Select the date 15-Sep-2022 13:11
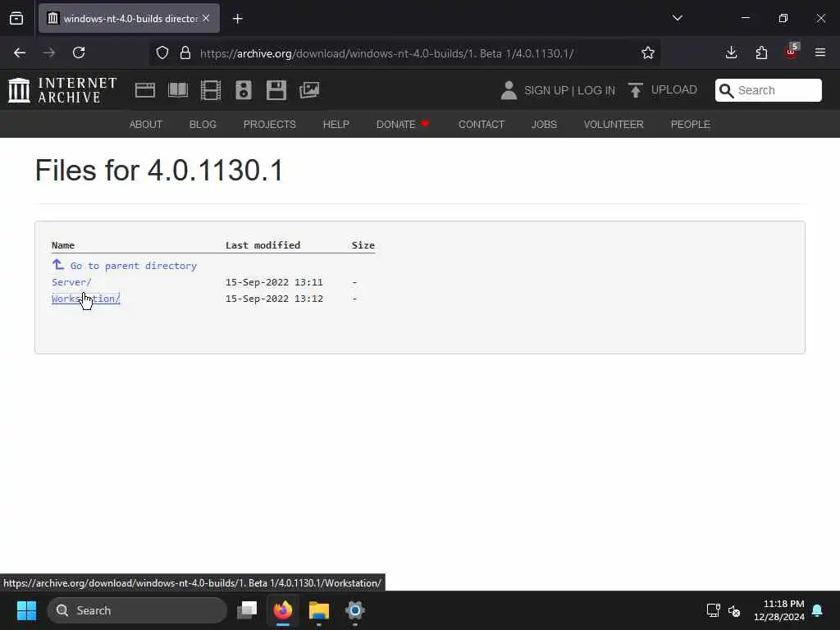Viewport: 840px width, 630px height. click(274, 282)
